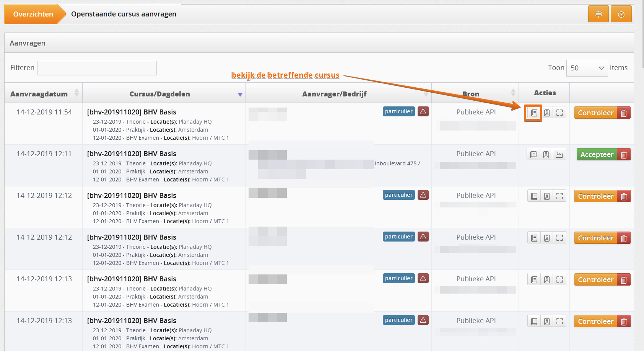Select the course title in the 11:54 row
This screenshot has width=644, height=351.
coord(132,112)
